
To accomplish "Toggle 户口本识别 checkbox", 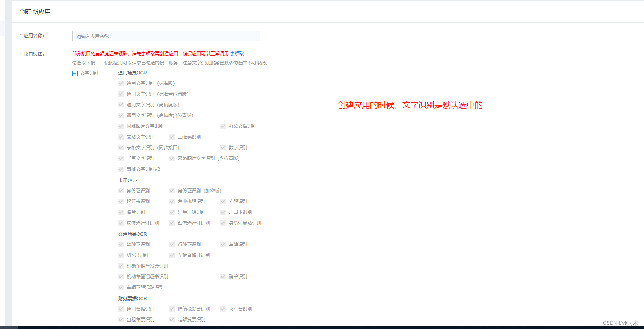I will [223, 212].
